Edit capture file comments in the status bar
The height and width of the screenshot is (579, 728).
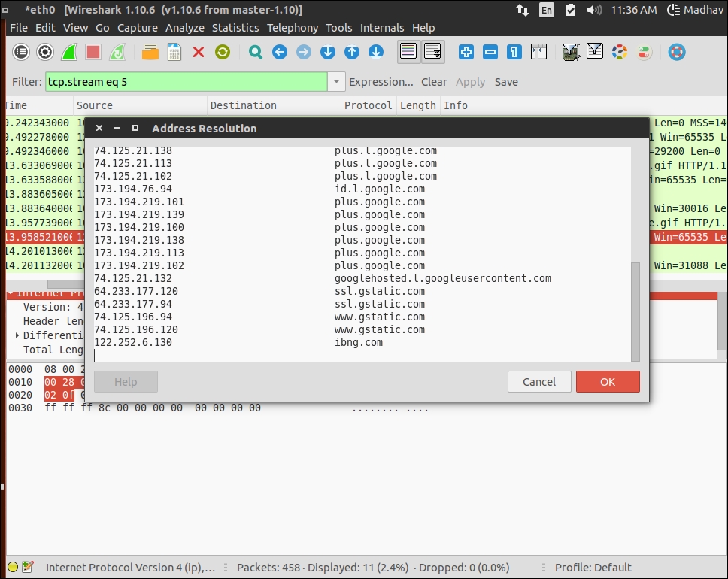(28, 567)
